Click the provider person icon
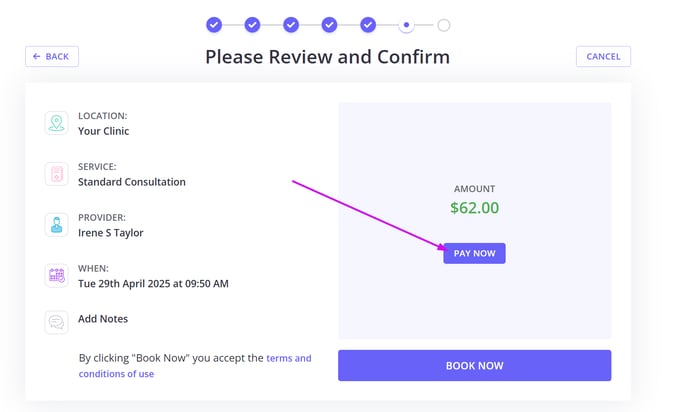 click(x=56, y=225)
